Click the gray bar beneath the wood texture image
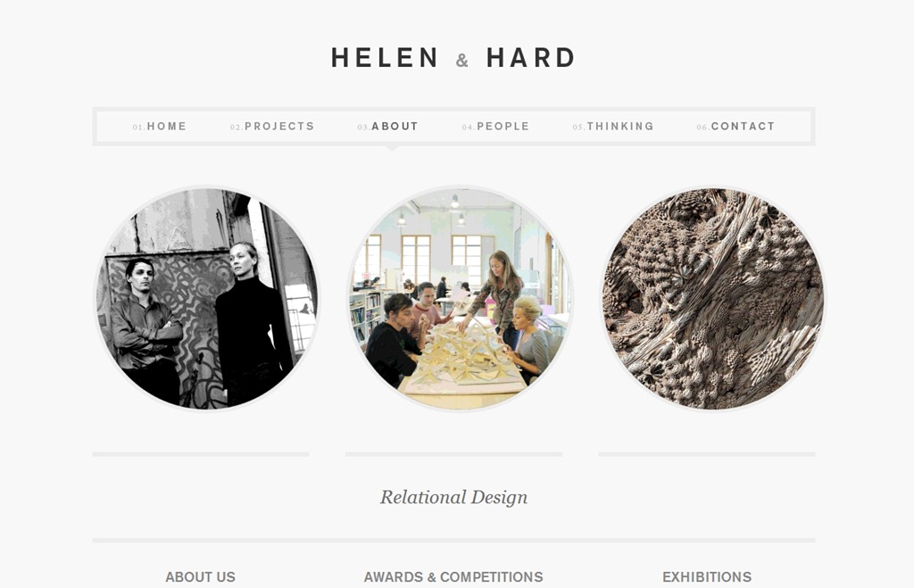The image size is (914, 588). [x=707, y=454]
